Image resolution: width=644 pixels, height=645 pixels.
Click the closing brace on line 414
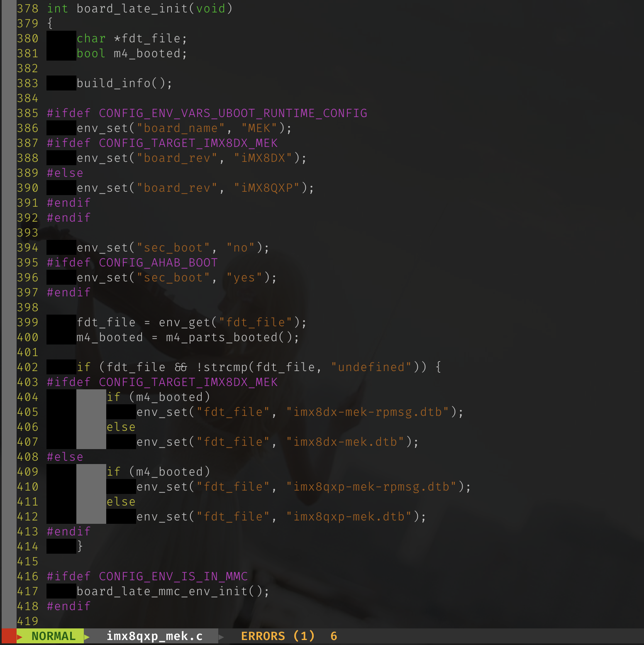pos(80,546)
